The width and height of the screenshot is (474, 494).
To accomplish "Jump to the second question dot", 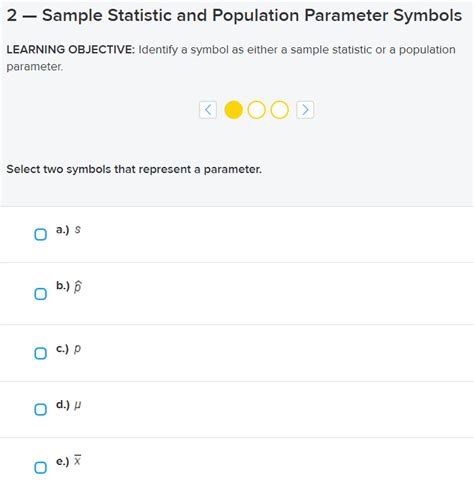I will click(x=256, y=110).
